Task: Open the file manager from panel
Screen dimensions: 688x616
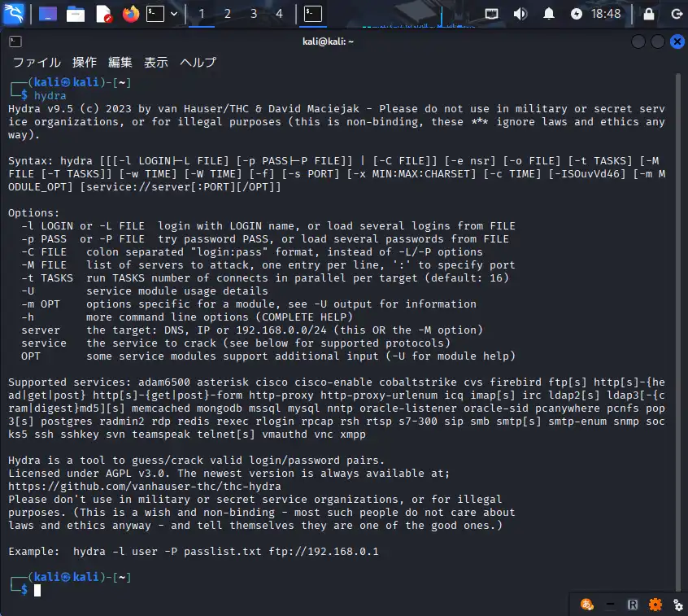Action: click(76, 14)
